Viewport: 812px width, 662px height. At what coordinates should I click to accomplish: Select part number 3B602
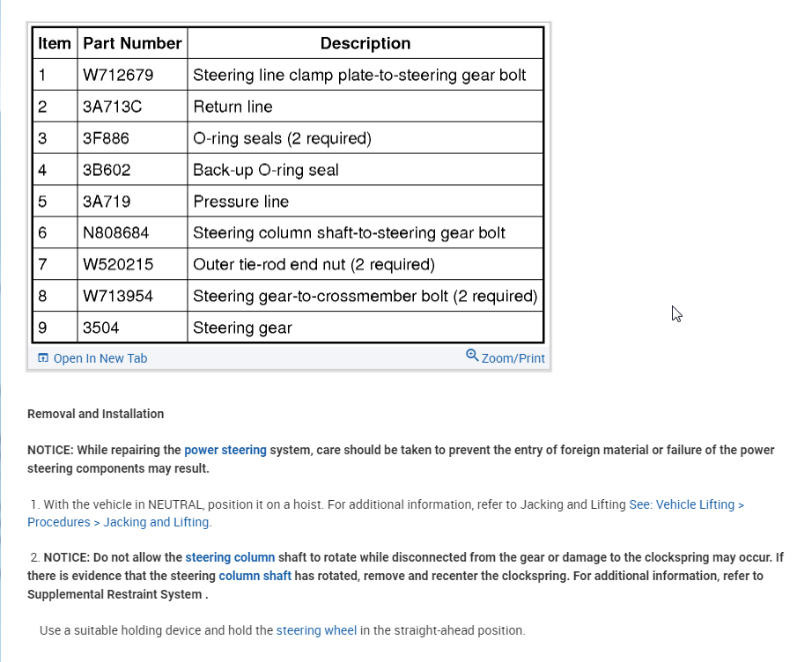point(107,170)
